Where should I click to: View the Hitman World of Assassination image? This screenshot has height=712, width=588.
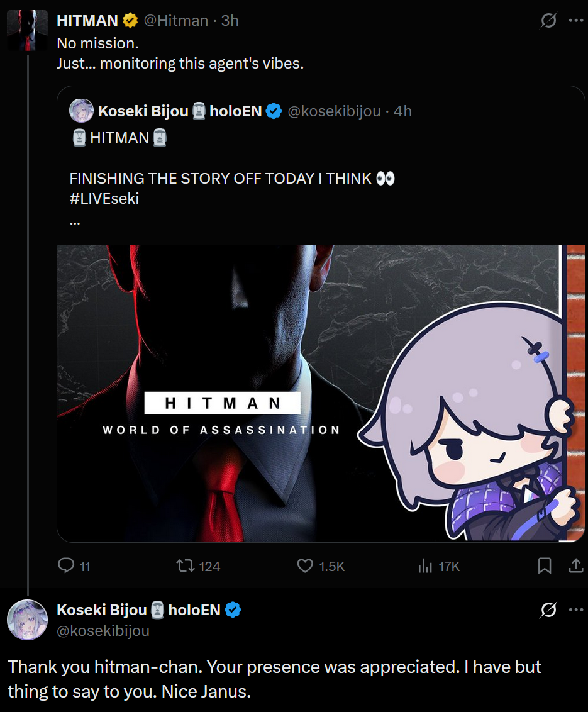[321, 393]
